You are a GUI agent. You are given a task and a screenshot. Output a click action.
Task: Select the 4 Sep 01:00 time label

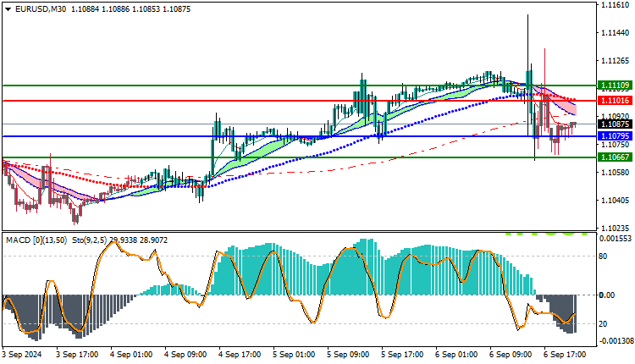(131, 355)
